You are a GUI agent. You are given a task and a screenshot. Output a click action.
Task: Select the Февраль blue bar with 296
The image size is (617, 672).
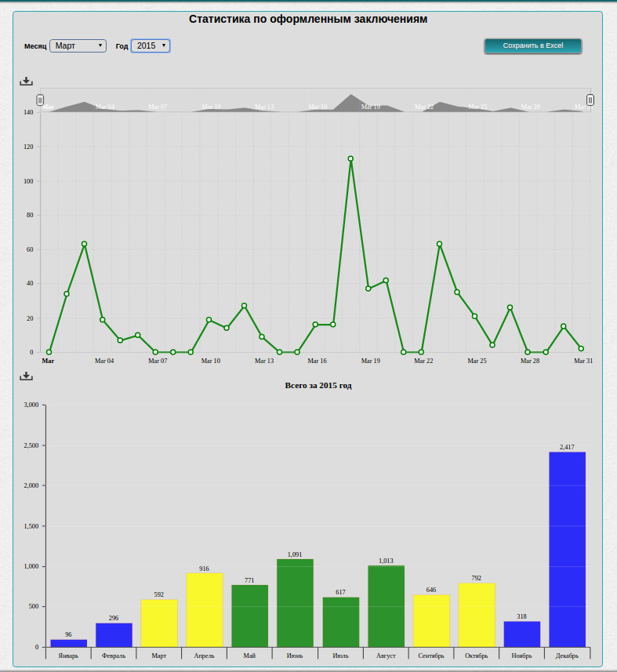click(x=114, y=634)
